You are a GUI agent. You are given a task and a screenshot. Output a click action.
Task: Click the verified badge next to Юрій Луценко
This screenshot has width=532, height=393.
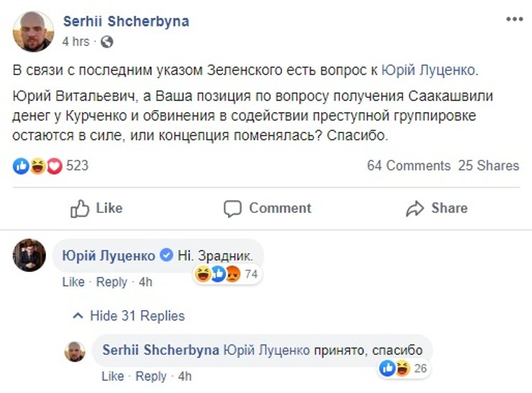[166, 256]
